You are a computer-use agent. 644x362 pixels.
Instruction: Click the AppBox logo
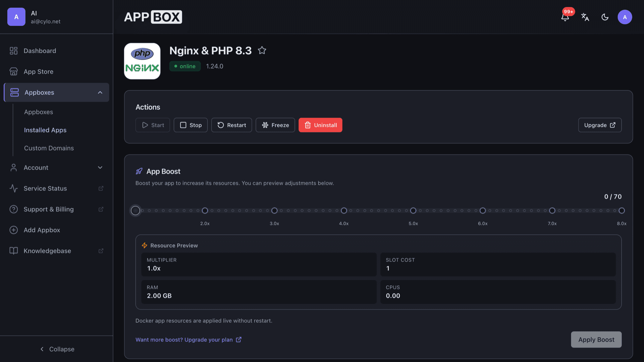point(153,17)
